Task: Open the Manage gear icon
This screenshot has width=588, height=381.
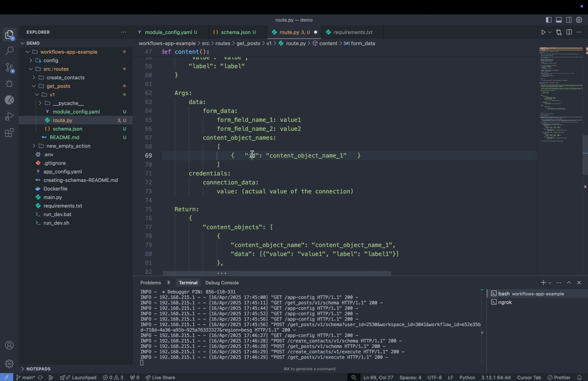Action: pos(10,363)
